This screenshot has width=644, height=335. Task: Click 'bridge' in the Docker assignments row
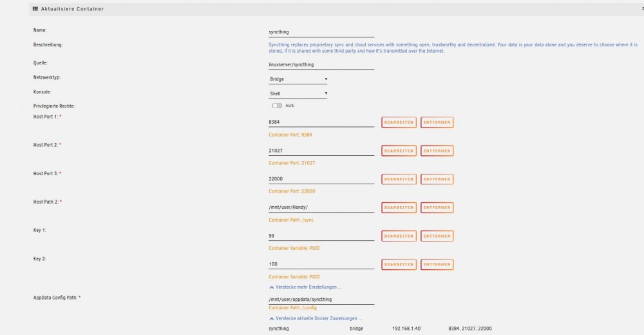tap(357, 329)
